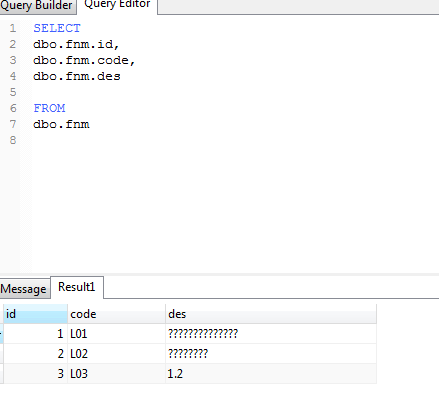Click the dbo.fnm text on line 7
Screen dimensions: 439x415
(61, 124)
